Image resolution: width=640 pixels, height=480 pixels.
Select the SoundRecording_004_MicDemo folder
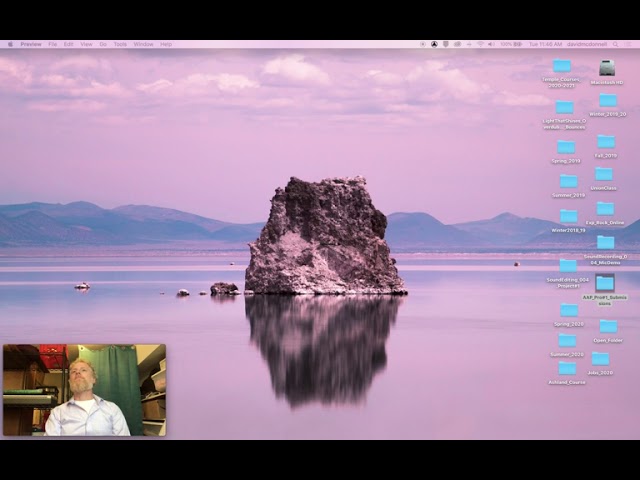(x=606, y=242)
